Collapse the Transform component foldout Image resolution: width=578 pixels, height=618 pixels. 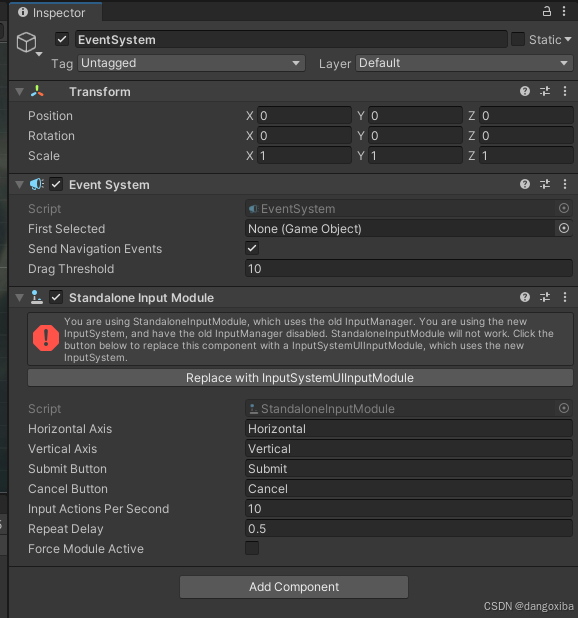[19, 91]
